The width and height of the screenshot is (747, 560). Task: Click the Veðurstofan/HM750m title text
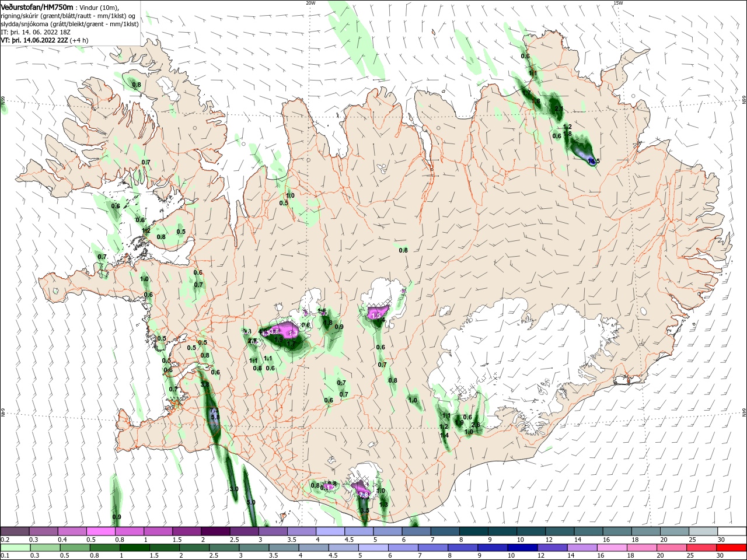37,7
